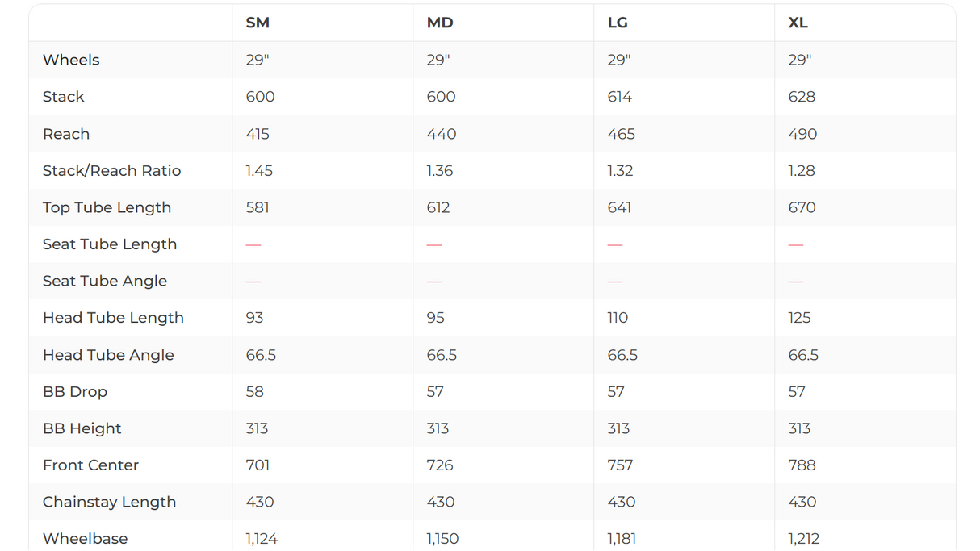
Task: Select the Seat Tube Angle label
Action: [105, 281]
